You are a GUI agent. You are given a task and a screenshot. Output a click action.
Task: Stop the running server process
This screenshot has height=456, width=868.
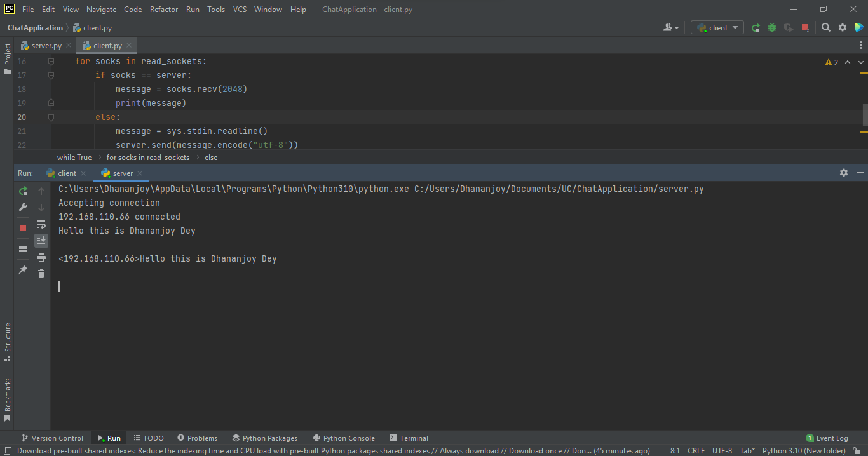(x=23, y=227)
